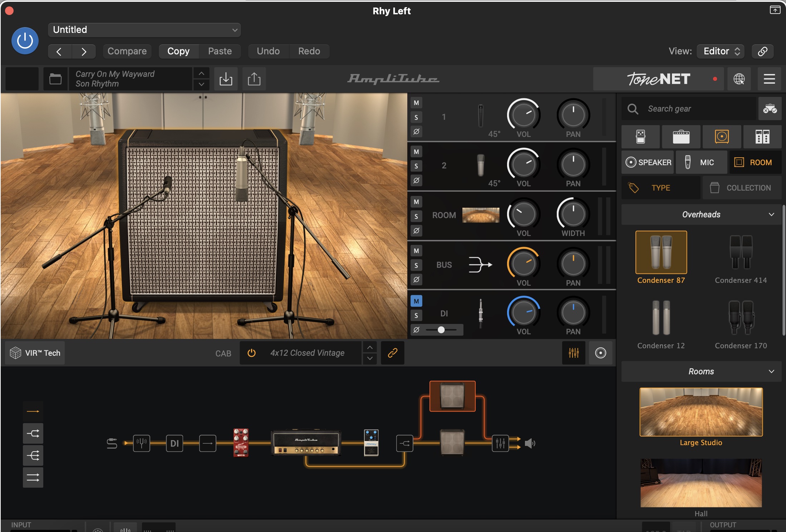Open the VIR Tech tab
Screen dimensions: 786x532
[x=35, y=353]
